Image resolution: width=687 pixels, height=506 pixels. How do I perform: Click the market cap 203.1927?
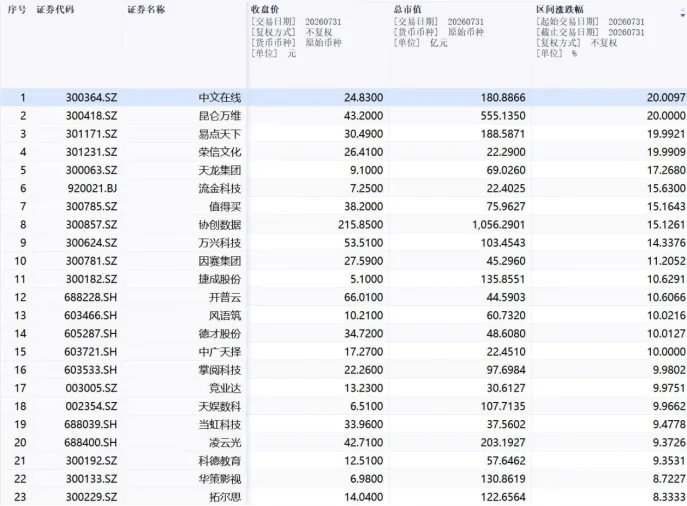coord(503,443)
